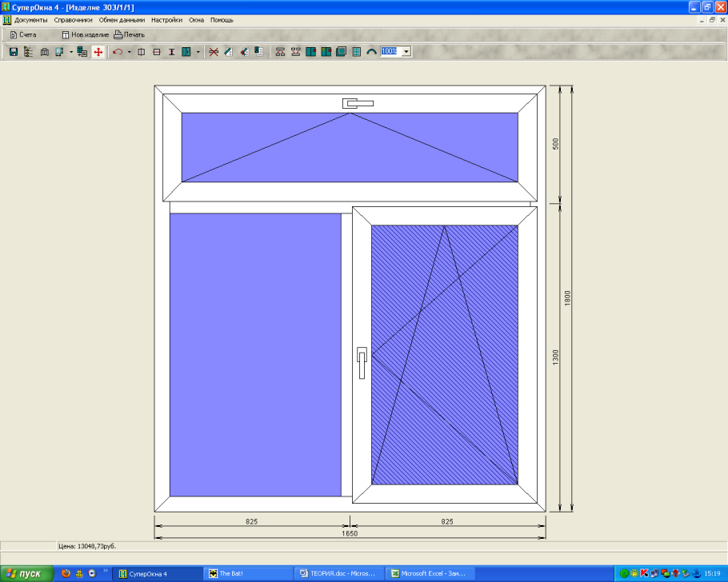Open the zoom percentage dropdown
The image size is (728, 582).
click(406, 51)
